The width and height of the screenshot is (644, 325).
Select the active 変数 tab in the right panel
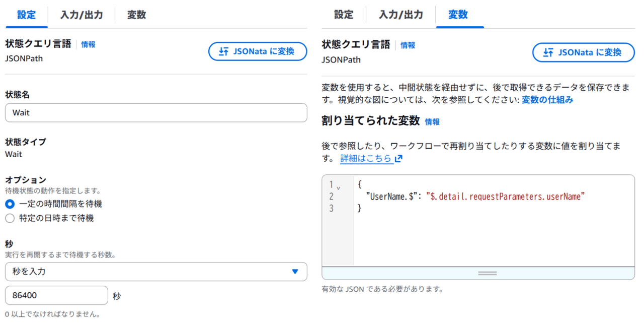[x=458, y=15]
